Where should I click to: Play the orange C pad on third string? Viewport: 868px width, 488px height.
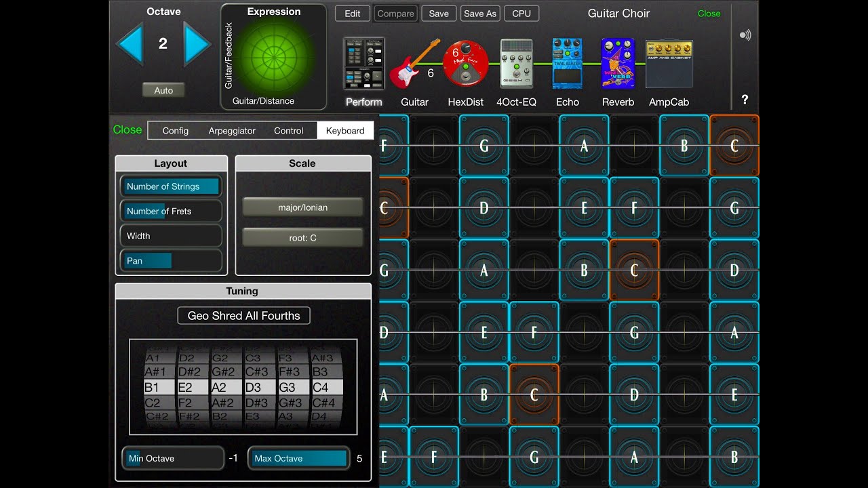[634, 270]
